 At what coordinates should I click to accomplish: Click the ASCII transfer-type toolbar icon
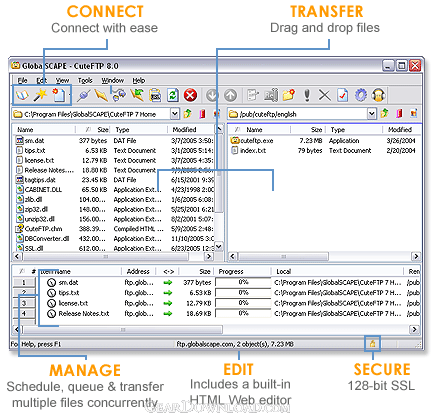(x=155, y=96)
